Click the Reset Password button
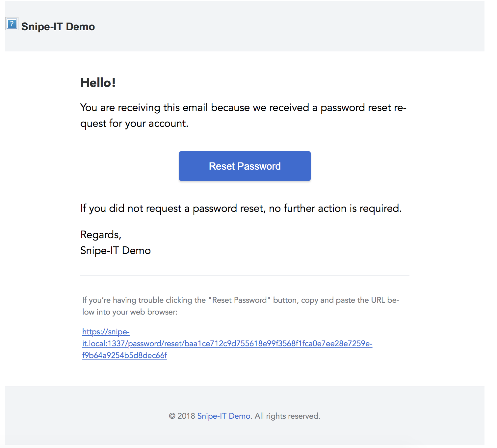Image resolution: width=497 pixels, height=448 pixels. point(245,166)
